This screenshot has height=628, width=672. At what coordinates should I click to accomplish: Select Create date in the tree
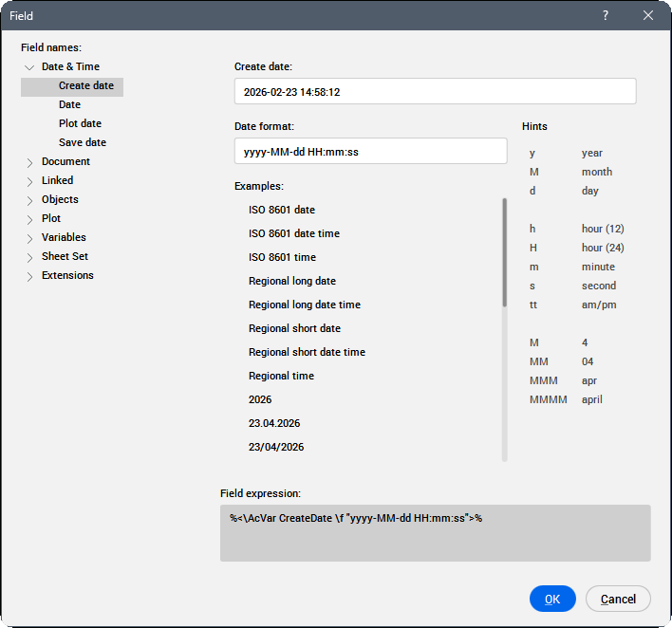coord(85,85)
